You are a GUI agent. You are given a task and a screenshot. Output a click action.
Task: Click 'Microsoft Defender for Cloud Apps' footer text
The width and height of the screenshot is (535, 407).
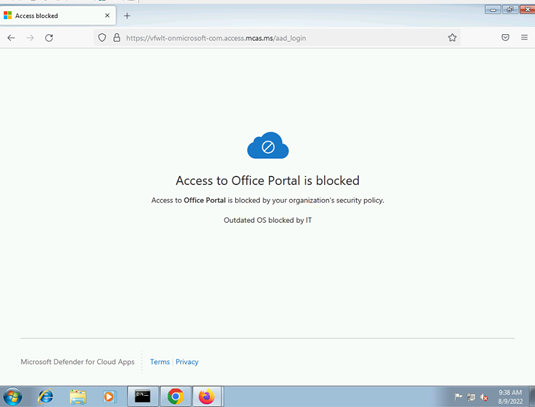pos(77,362)
